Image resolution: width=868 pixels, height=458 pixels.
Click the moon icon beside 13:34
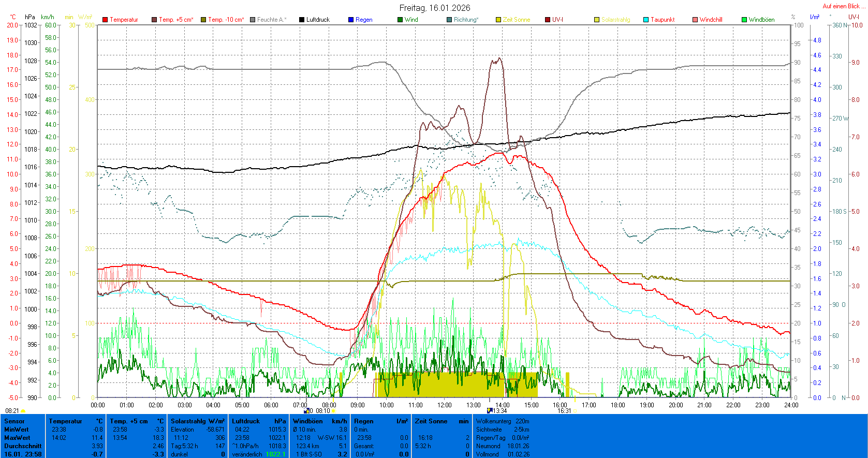pyautogui.click(x=490, y=410)
